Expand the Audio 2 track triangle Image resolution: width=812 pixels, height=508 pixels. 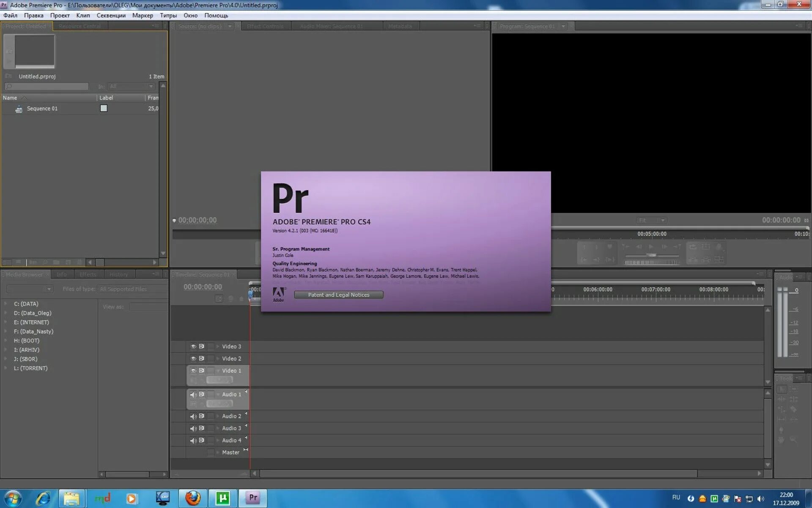click(218, 416)
